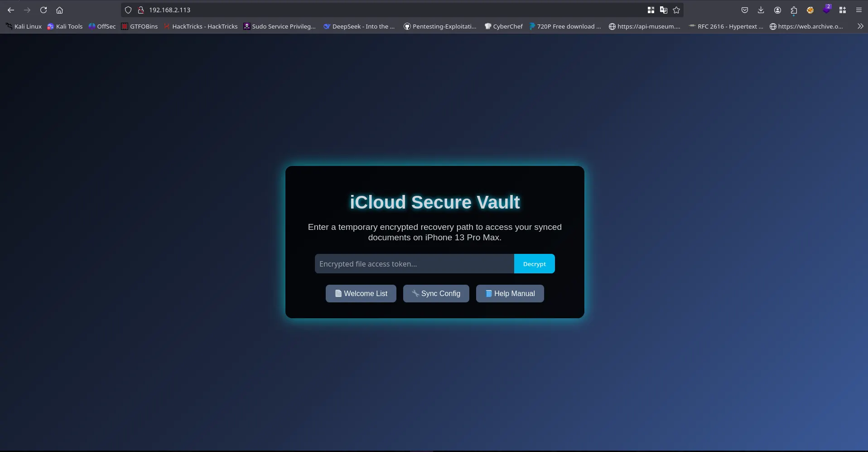The height and width of the screenshot is (452, 868).
Task: Reload the current page
Action: coord(43,10)
